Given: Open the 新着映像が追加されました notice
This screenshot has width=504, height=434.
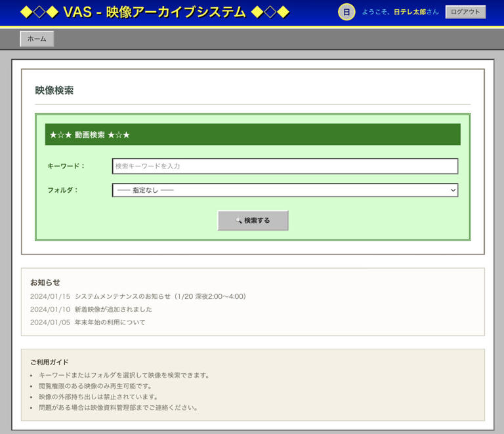Looking at the screenshot, I should [x=113, y=309].
